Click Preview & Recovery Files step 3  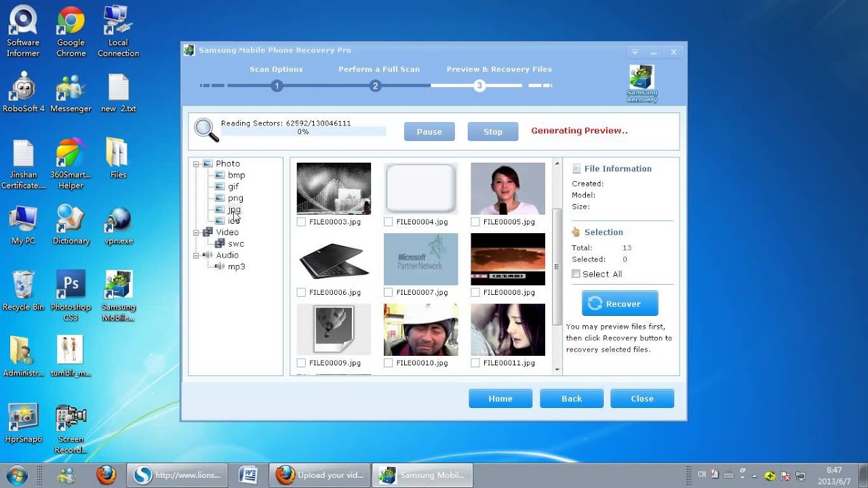pyautogui.click(x=479, y=85)
